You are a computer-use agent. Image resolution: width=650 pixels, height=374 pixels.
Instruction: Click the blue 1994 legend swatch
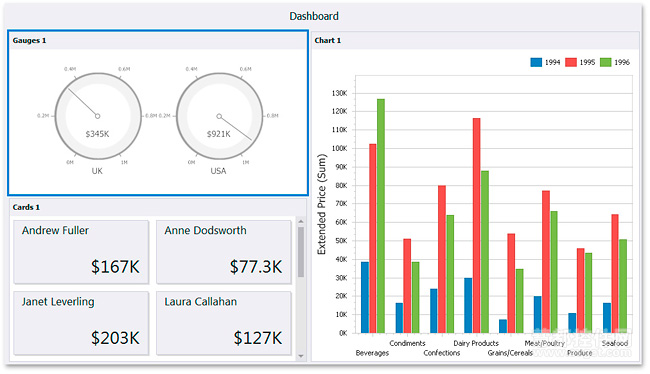click(536, 63)
